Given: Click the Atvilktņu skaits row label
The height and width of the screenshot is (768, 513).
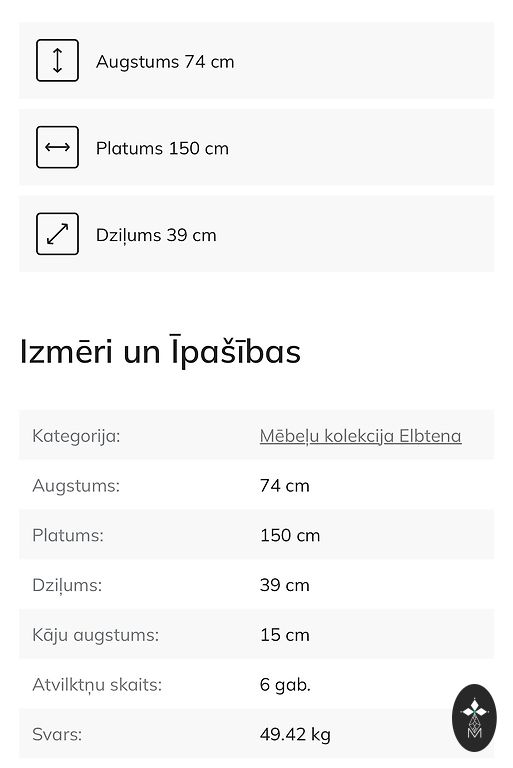Looking at the screenshot, I should pyautogui.click(x=97, y=684).
